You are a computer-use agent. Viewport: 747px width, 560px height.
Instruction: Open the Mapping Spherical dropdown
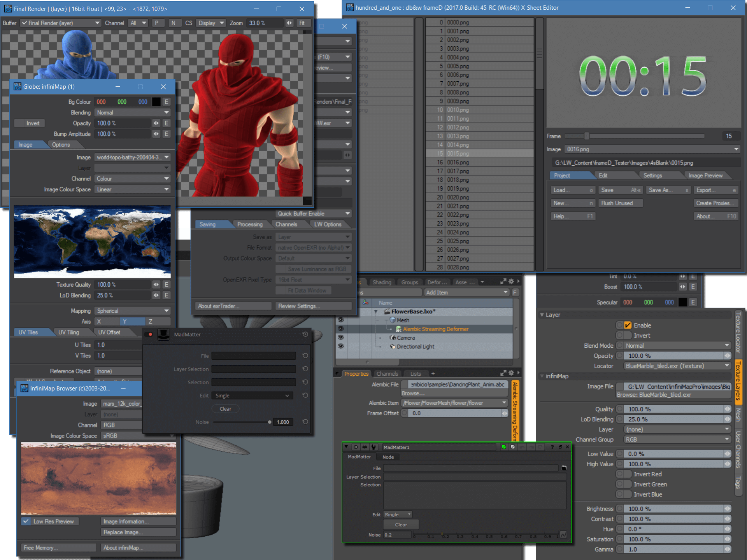coord(132,311)
